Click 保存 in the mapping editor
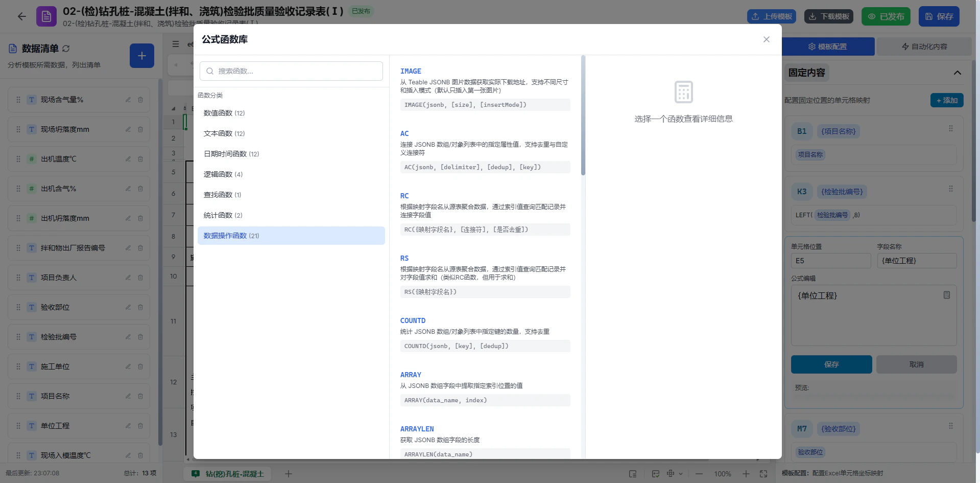 point(831,364)
